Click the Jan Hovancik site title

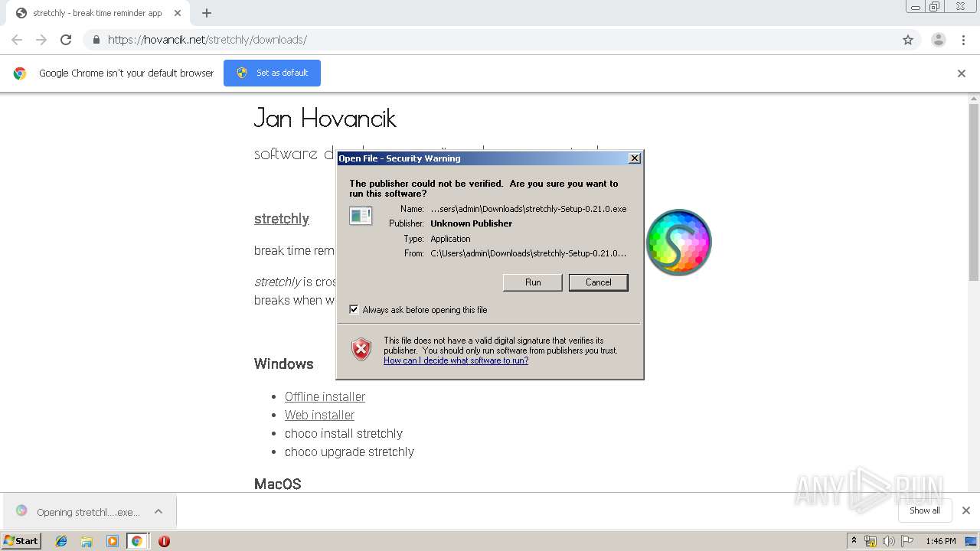(x=325, y=118)
